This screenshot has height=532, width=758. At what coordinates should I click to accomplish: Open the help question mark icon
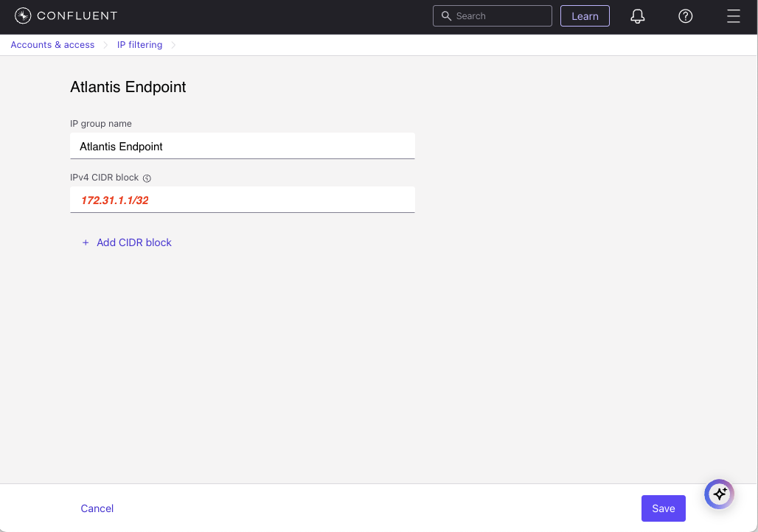click(x=686, y=16)
